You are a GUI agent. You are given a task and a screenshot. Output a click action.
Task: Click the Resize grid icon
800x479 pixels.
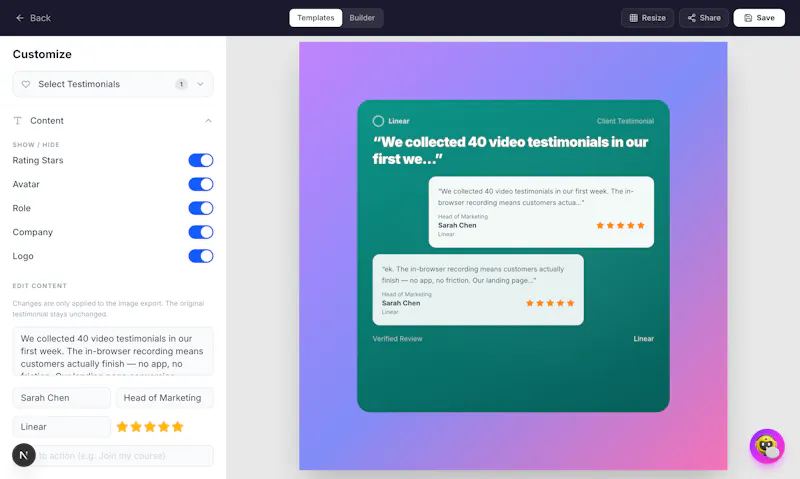point(634,18)
